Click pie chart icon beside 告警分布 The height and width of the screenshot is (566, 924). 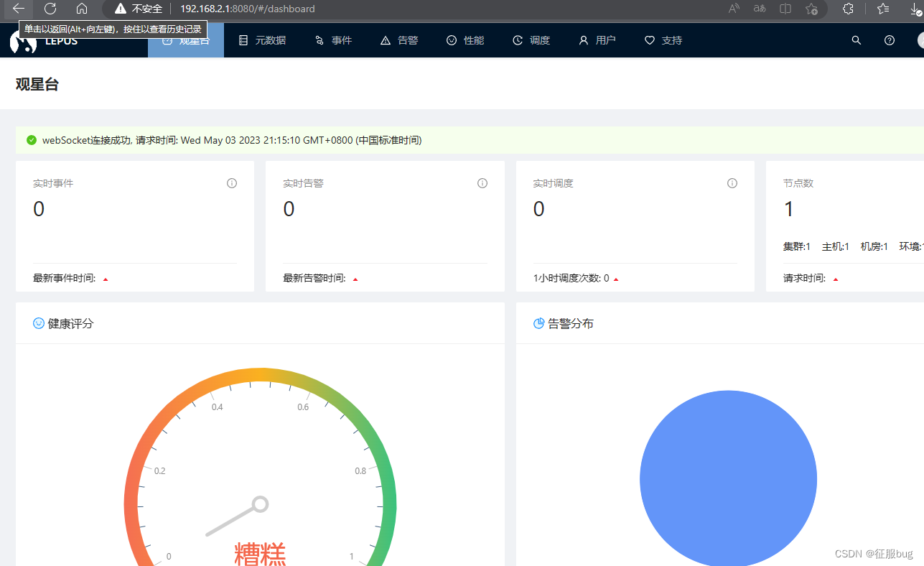click(538, 323)
